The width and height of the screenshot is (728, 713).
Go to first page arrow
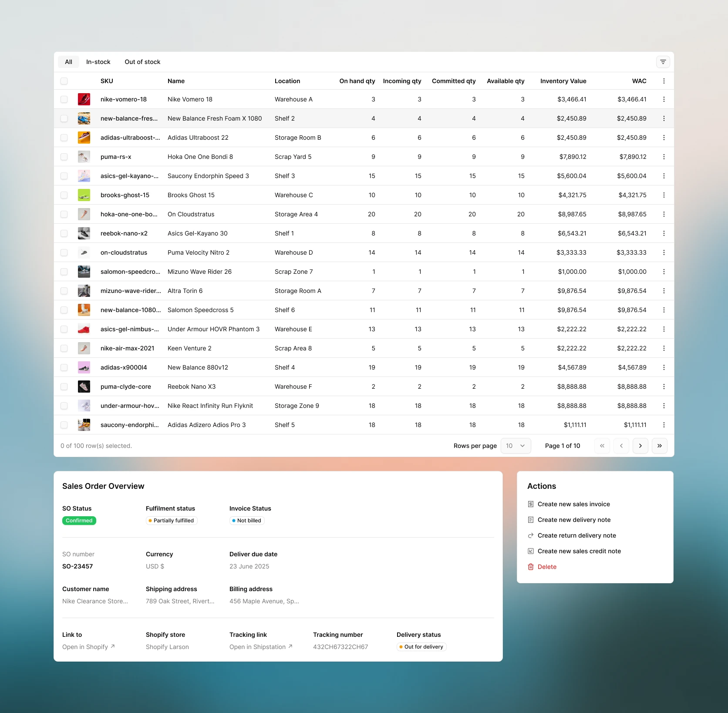coord(602,446)
